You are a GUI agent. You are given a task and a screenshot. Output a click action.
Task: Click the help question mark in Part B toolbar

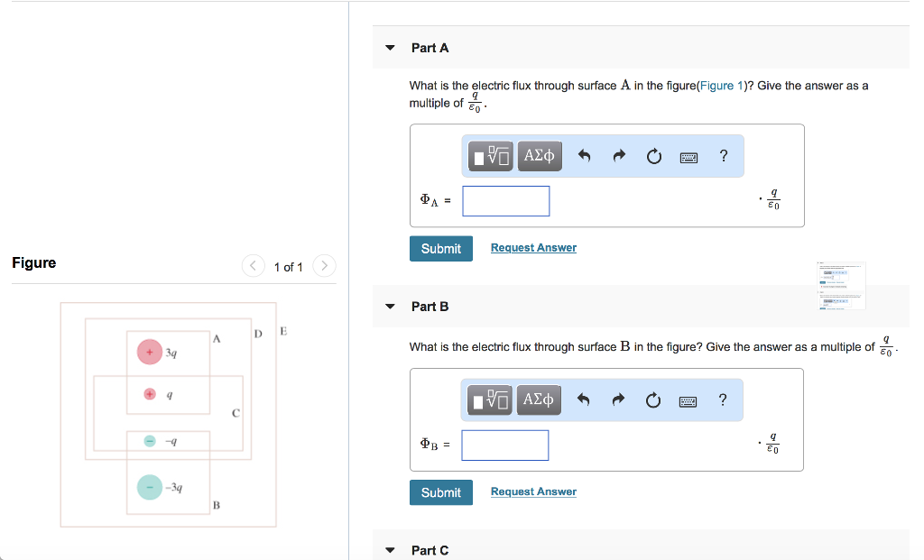723,399
